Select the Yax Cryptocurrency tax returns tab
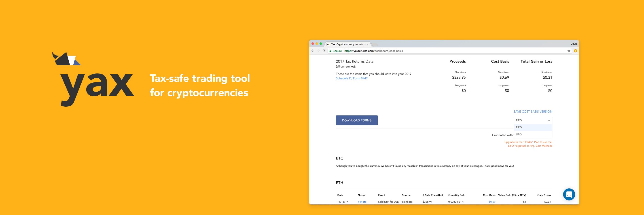 tap(348, 44)
